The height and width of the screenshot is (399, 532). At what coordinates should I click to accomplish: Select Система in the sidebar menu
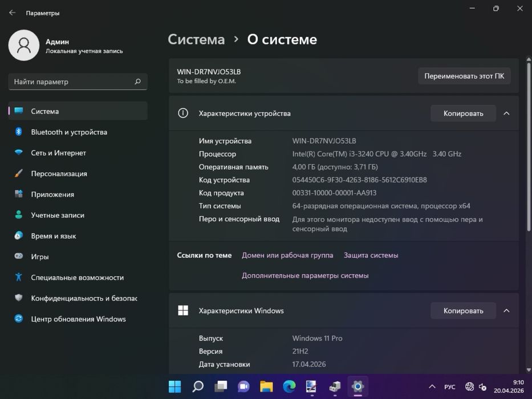[x=44, y=111]
